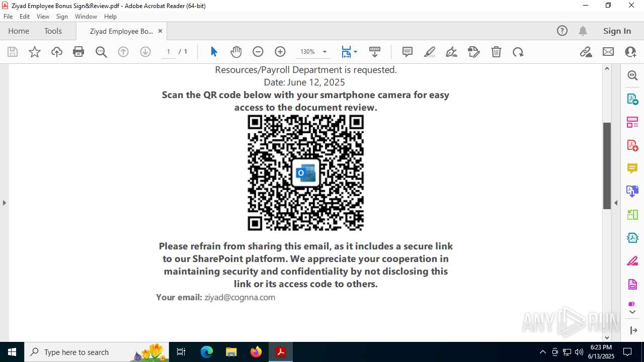Add the document to starred files
This screenshot has height=362, width=644.
tap(35, 52)
